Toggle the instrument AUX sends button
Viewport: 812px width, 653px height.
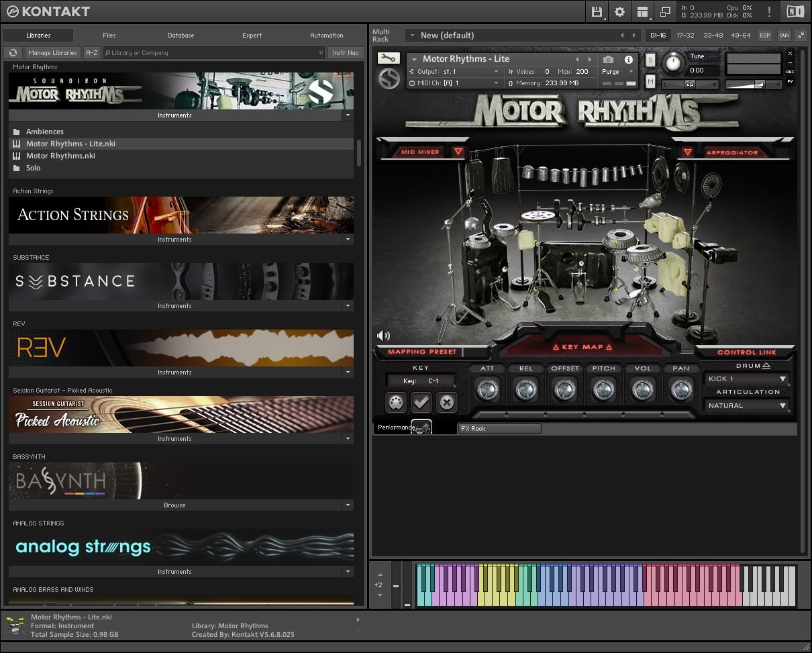click(x=790, y=72)
